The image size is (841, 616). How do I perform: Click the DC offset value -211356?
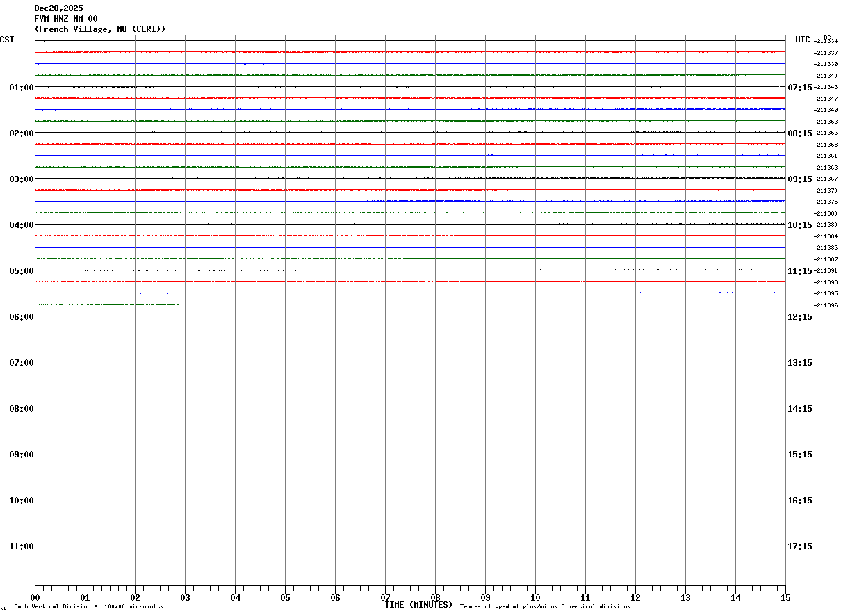(826, 133)
